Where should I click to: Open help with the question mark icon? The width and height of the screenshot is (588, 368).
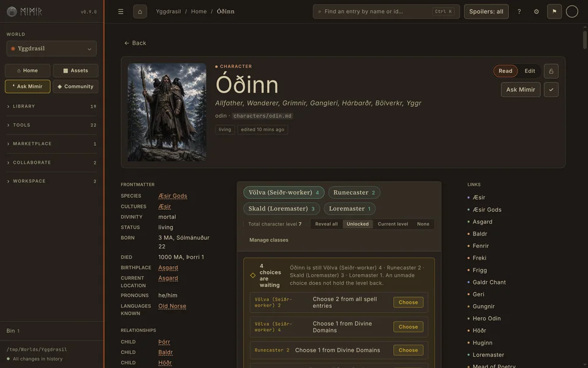tap(519, 12)
